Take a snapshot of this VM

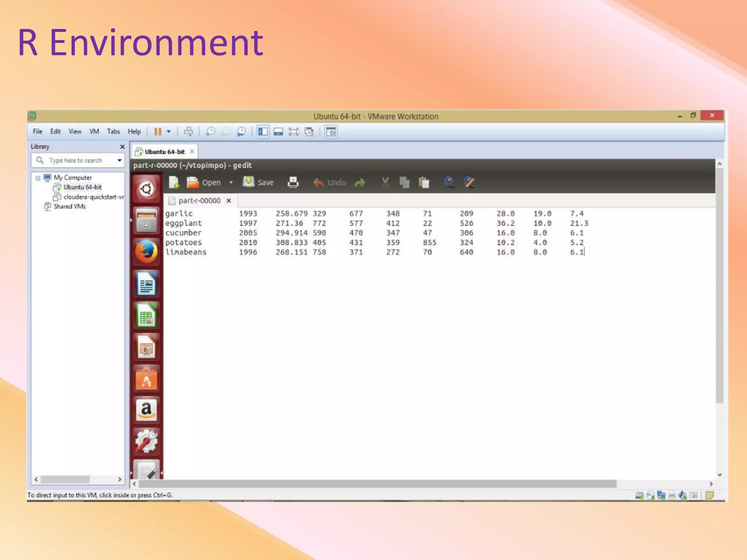tap(210, 132)
